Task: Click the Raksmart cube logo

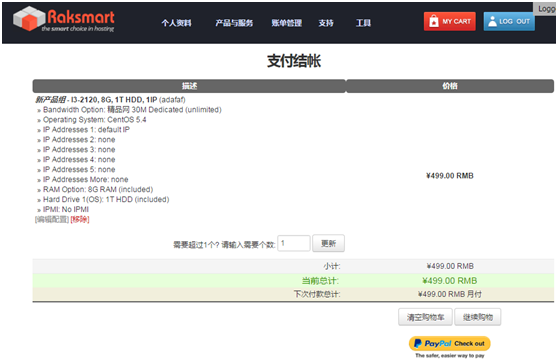Action: coord(29,19)
